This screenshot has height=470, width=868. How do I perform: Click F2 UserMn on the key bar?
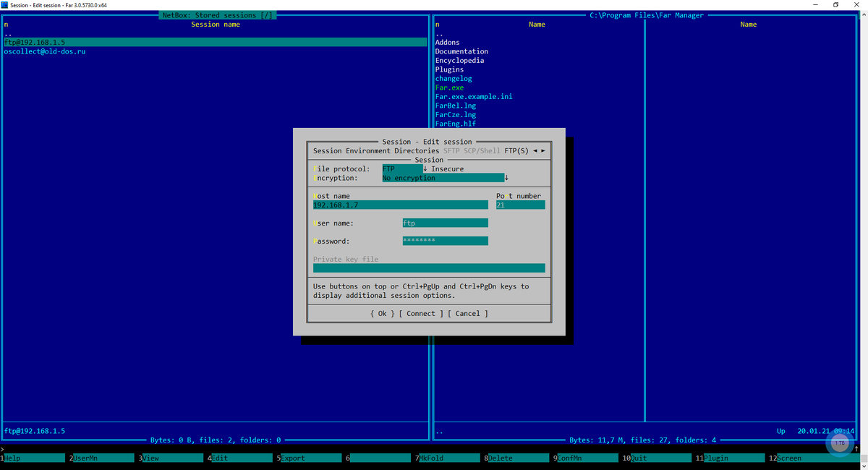pyautogui.click(x=103, y=458)
